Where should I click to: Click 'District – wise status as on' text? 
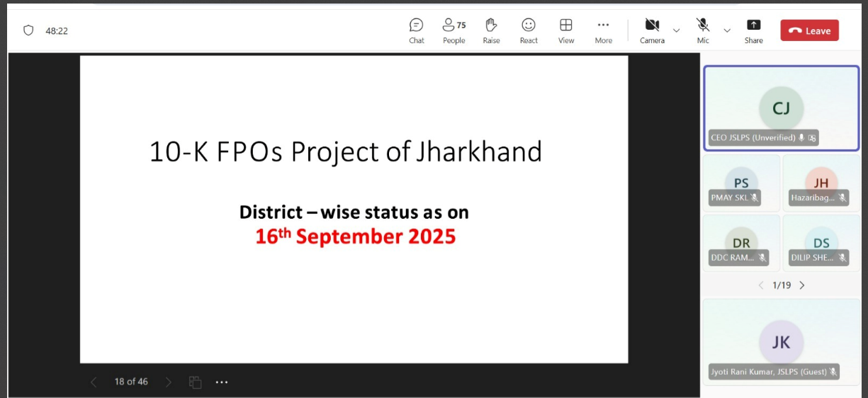coord(354,212)
